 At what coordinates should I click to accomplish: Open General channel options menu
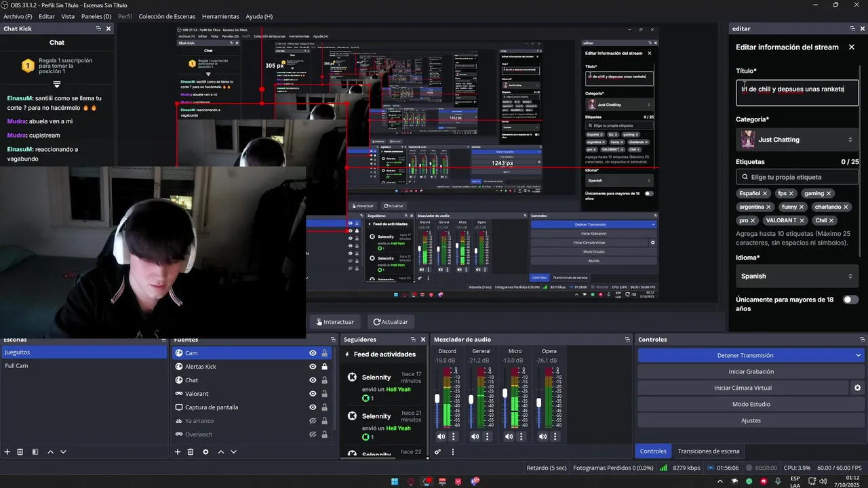(x=488, y=436)
